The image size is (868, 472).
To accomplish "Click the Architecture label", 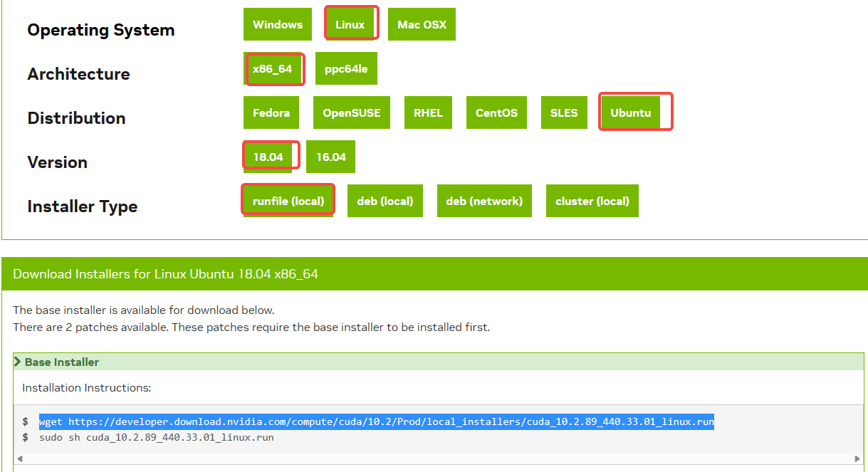I will click(79, 74).
